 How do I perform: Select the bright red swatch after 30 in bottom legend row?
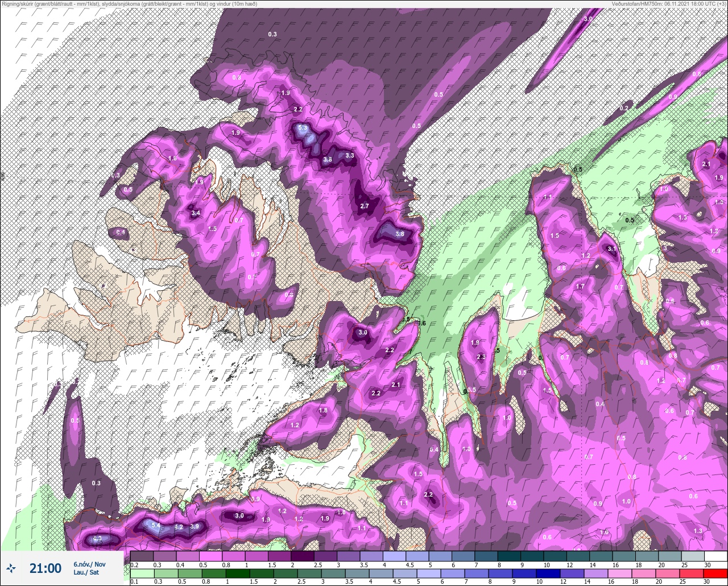[715, 572]
